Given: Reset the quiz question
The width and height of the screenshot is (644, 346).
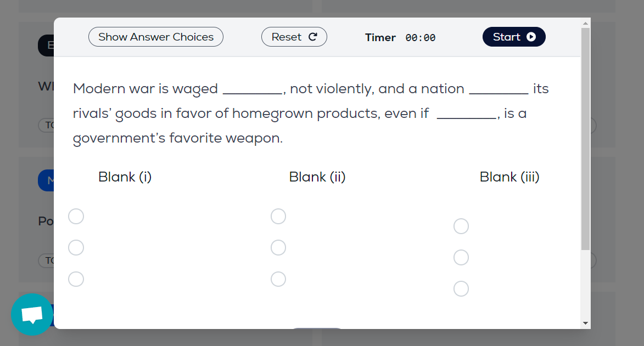Looking at the screenshot, I should point(294,37).
